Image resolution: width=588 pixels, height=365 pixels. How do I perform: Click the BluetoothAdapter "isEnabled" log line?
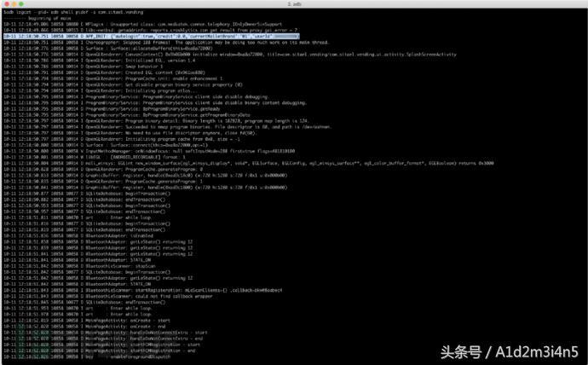(x=78, y=236)
